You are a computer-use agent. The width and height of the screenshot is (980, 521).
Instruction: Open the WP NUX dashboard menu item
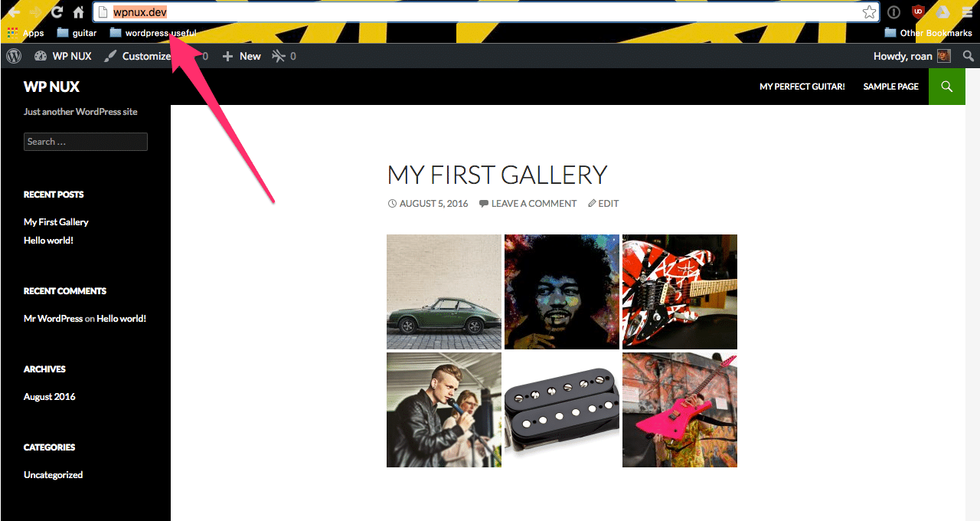[x=63, y=56]
